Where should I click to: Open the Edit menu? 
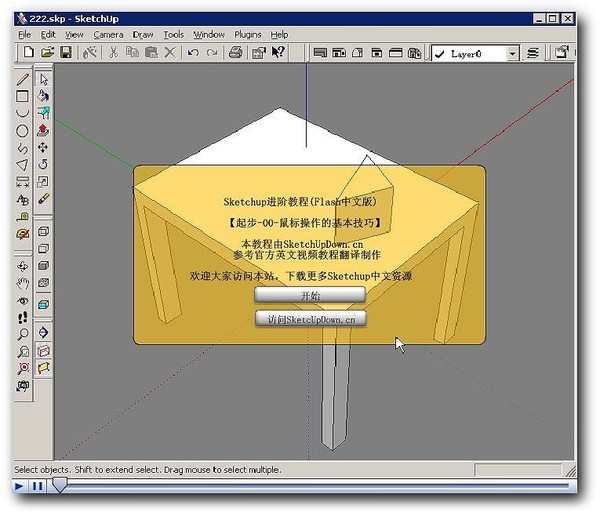[x=48, y=35]
